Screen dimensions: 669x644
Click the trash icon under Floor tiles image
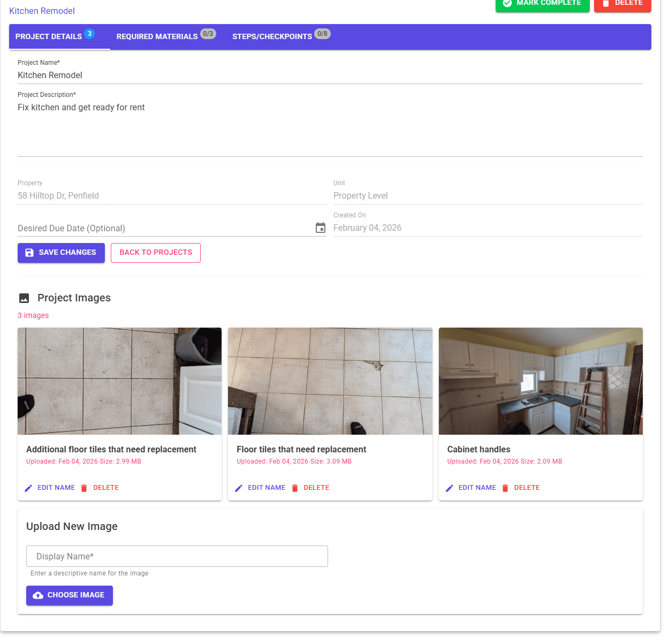point(295,488)
